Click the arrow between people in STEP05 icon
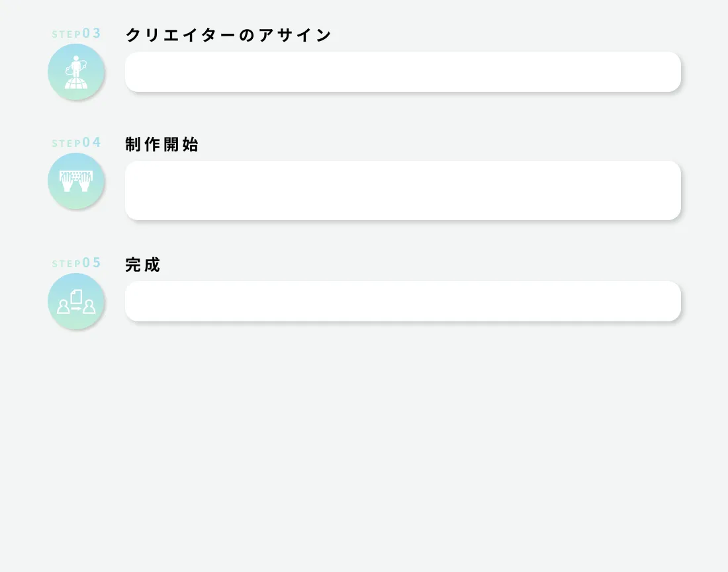 [76, 309]
